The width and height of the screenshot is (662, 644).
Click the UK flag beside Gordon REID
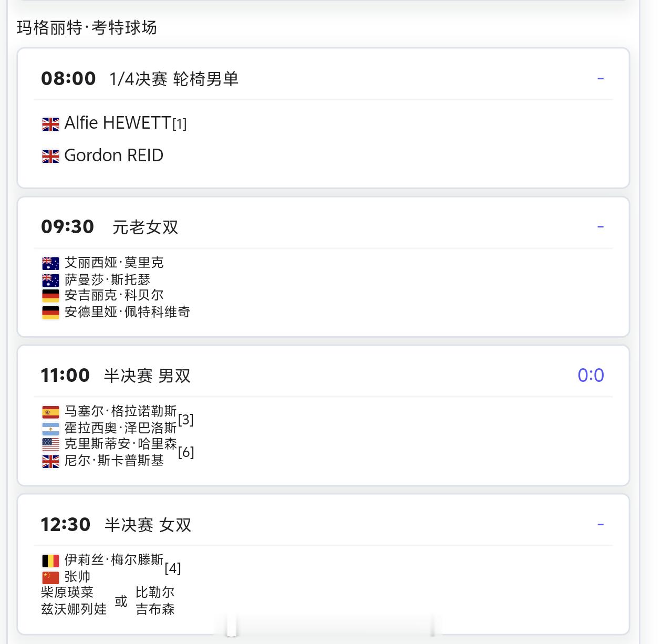(50, 157)
